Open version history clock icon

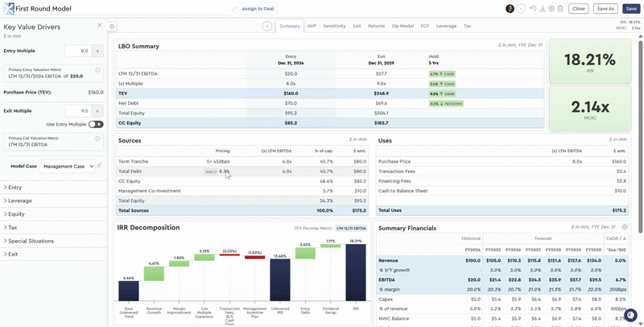[x=533, y=9]
